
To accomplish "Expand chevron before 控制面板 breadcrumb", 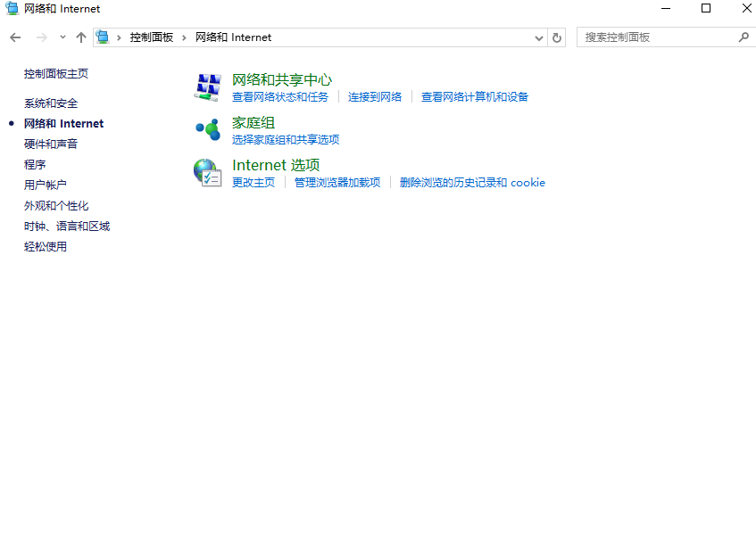I will 119,37.
